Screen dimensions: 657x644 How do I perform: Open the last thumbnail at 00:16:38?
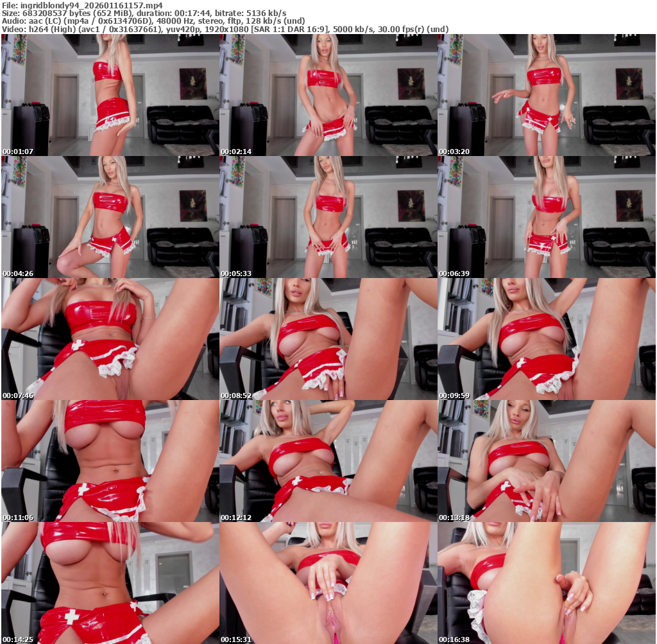[546, 583]
